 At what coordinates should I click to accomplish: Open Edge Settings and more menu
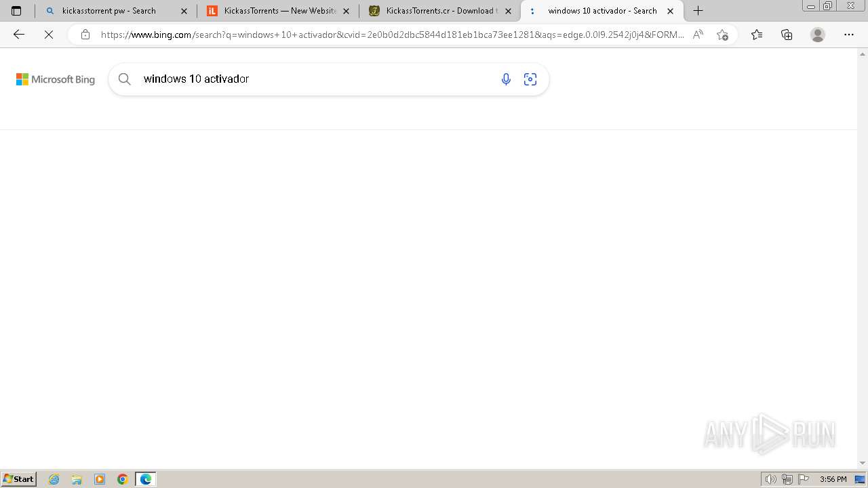pyautogui.click(x=849, y=35)
